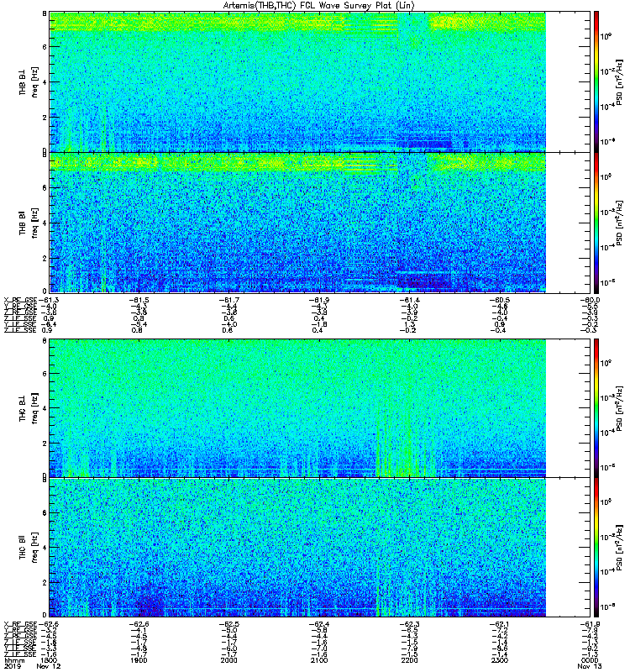The image size is (630, 672).
Task: Click the THB X_RE_GSE value "-61.9"
Action: click(x=319, y=300)
